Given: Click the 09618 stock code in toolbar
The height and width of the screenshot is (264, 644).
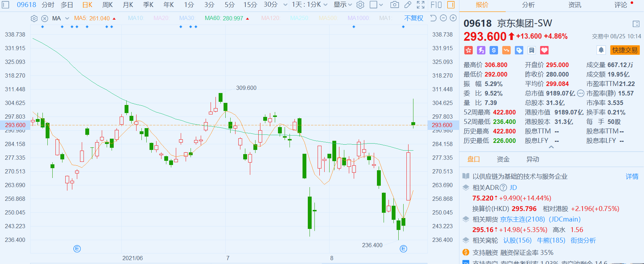Looking at the screenshot, I should 26,5.
